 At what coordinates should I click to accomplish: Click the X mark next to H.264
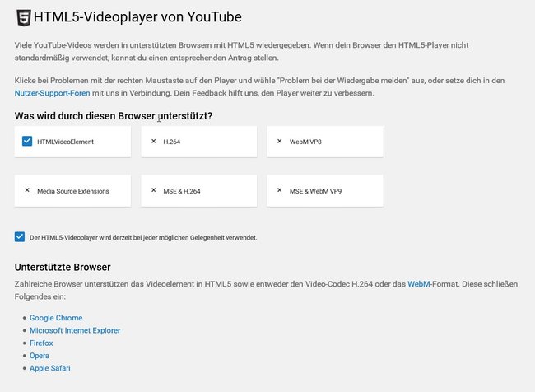tap(154, 141)
